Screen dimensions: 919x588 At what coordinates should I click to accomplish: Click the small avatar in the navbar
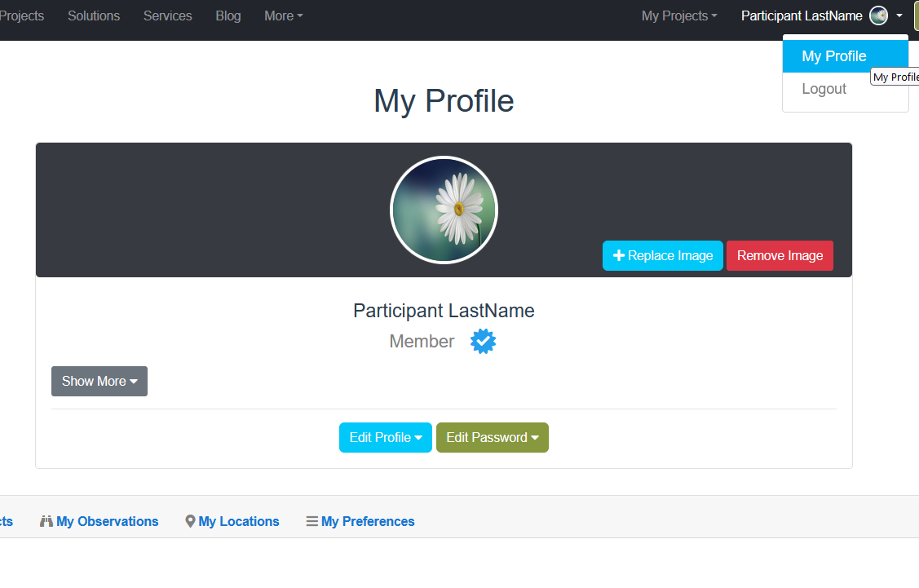pos(878,15)
